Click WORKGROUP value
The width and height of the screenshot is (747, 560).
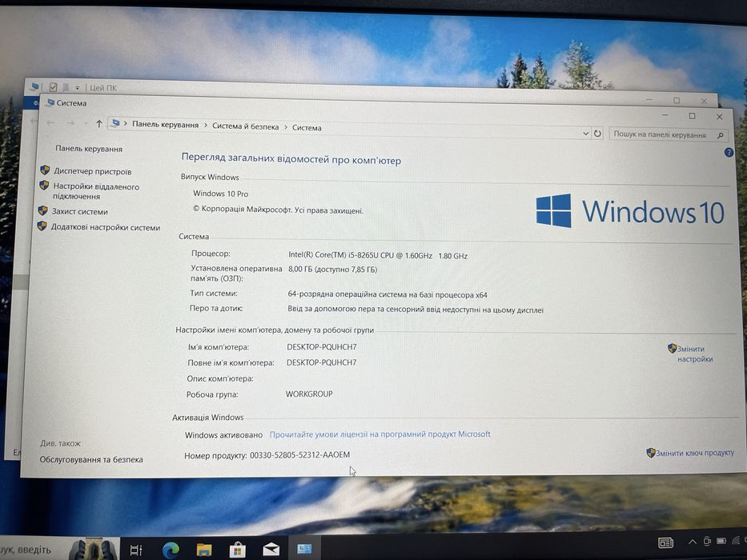click(x=309, y=394)
